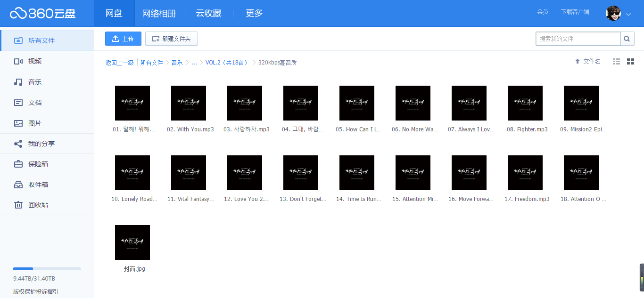
Task: Click the 收件箱 inbox icon
Action: click(18, 185)
